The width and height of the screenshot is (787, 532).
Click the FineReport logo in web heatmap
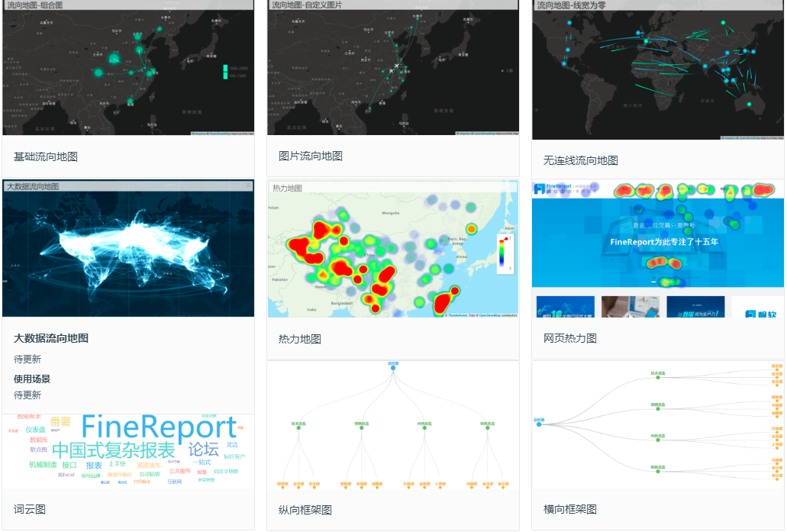coord(553,189)
